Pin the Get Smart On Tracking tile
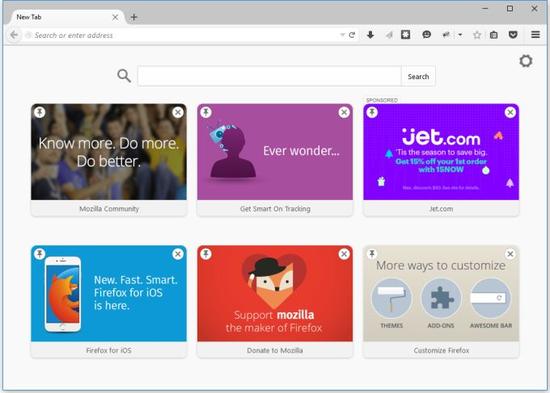Image resolution: width=550 pixels, height=393 pixels. point(206,112)
